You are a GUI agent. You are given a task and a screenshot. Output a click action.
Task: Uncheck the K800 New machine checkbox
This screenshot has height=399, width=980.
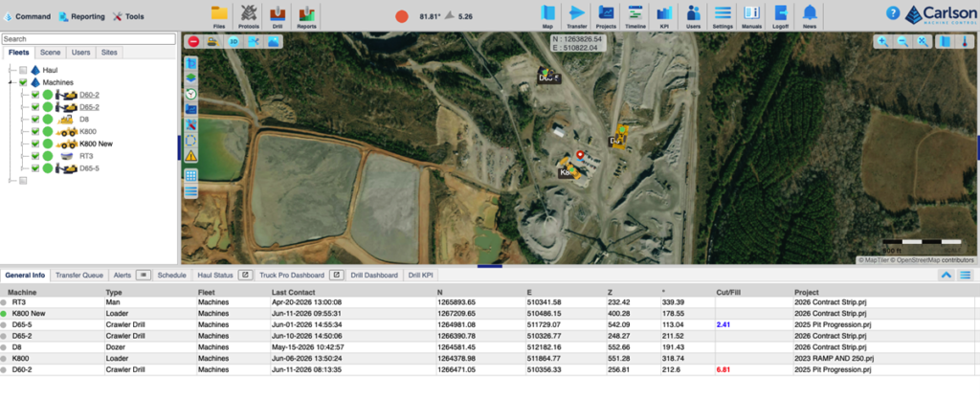click(35, 144)
